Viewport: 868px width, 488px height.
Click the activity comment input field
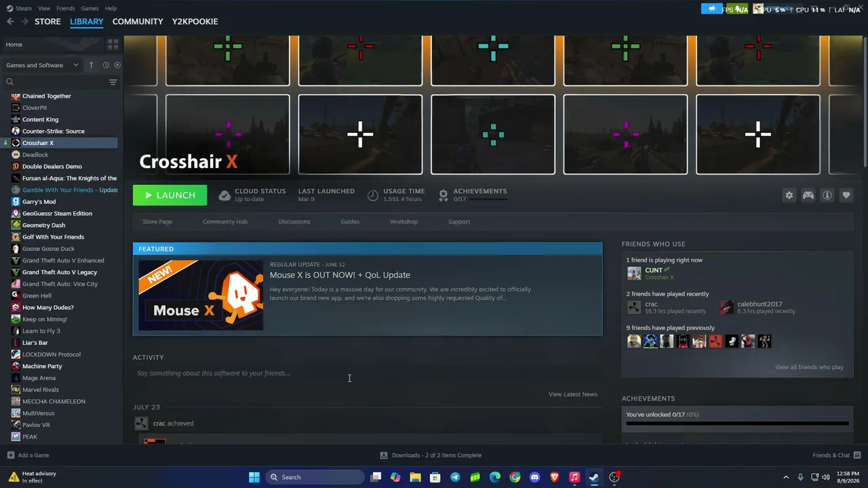(368, 373)
